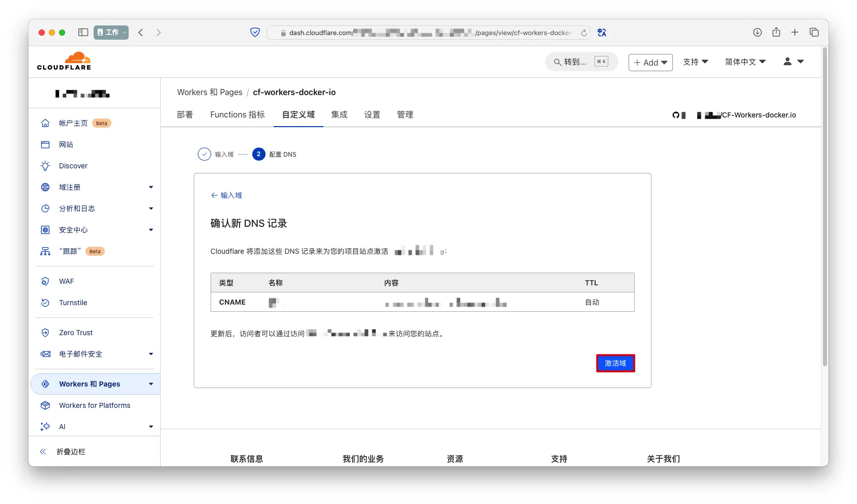Open Safari downloads icon

point(757,33)
